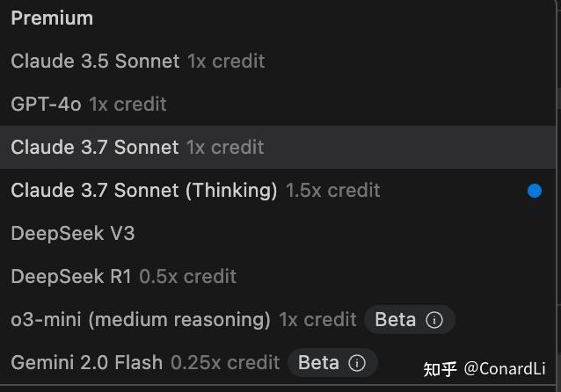Click the blue dot on Claude 3.7 Thinking
This screenshot has height=392, width=561.
535,191
